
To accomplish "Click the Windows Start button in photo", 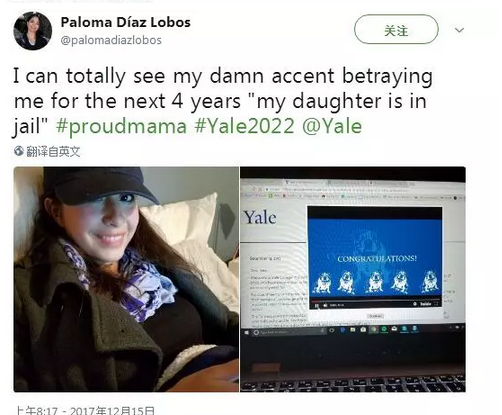I will (x=247, y=333).
